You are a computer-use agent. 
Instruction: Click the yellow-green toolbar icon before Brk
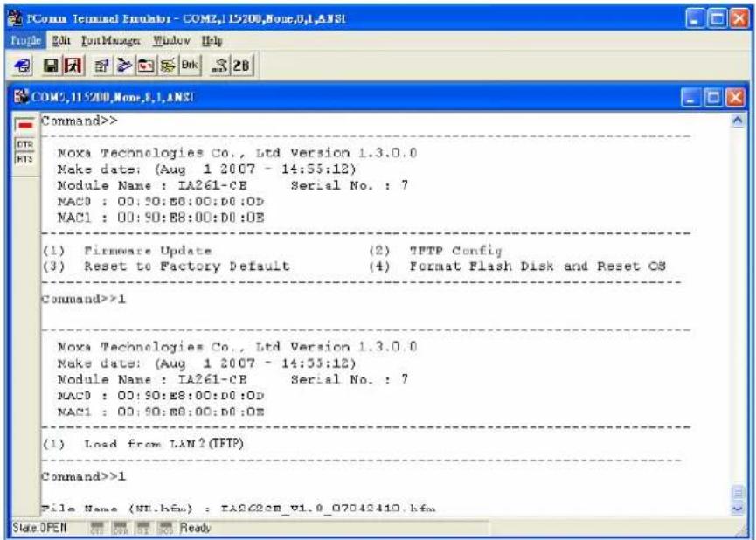(167, 66)
